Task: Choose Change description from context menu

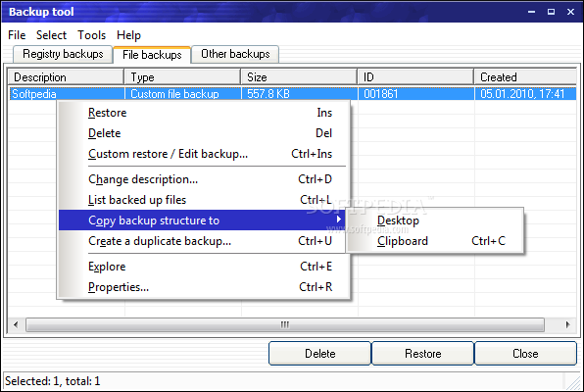Action: [204, 179]
